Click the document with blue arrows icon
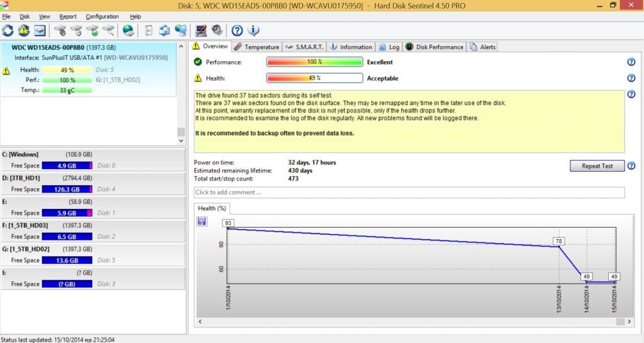Screen dimensions: 644x343 [x=165, y=30]
